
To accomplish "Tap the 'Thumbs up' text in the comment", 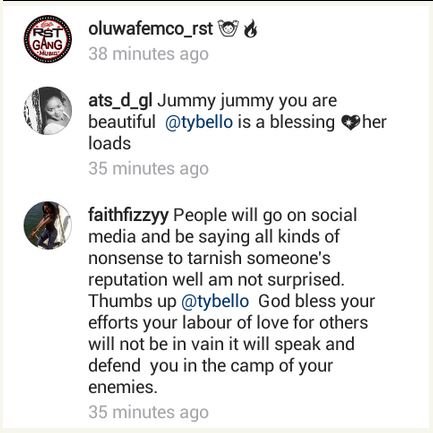I will point(132,301).
